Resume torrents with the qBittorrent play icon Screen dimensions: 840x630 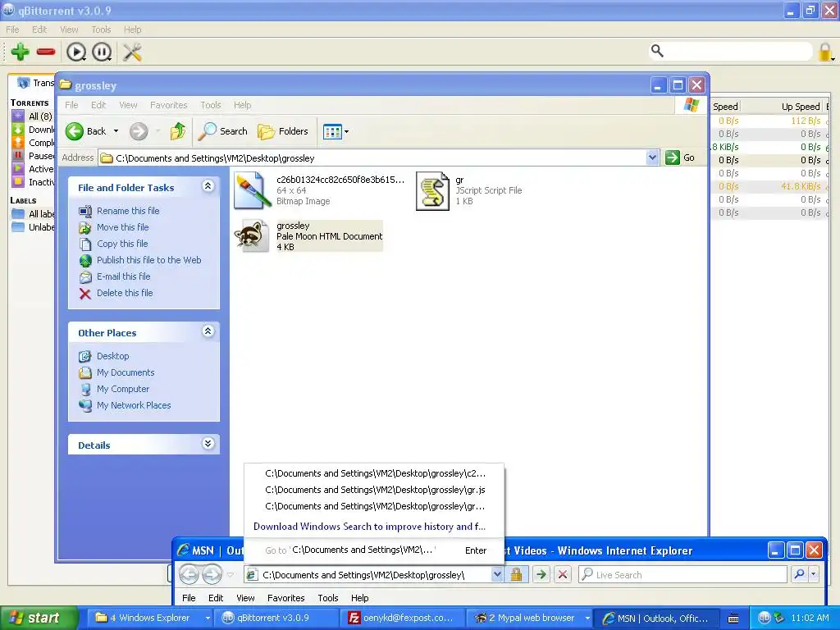[75, 52]
